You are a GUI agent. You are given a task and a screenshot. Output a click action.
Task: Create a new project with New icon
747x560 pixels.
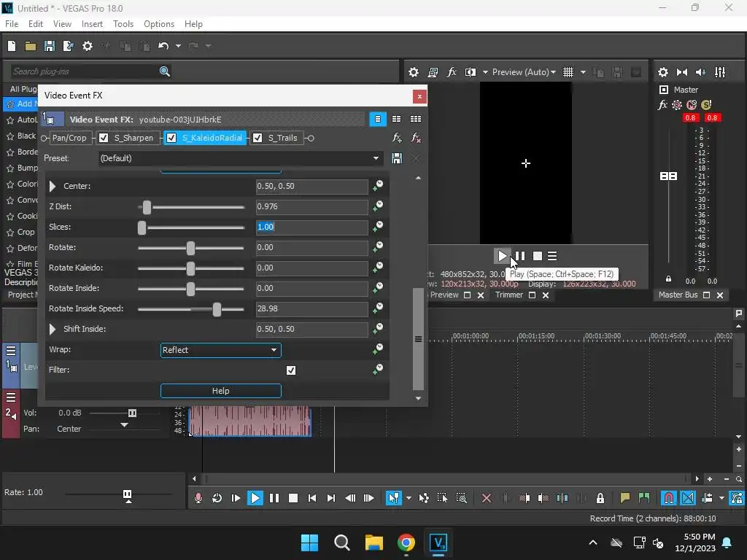(12, 46)
